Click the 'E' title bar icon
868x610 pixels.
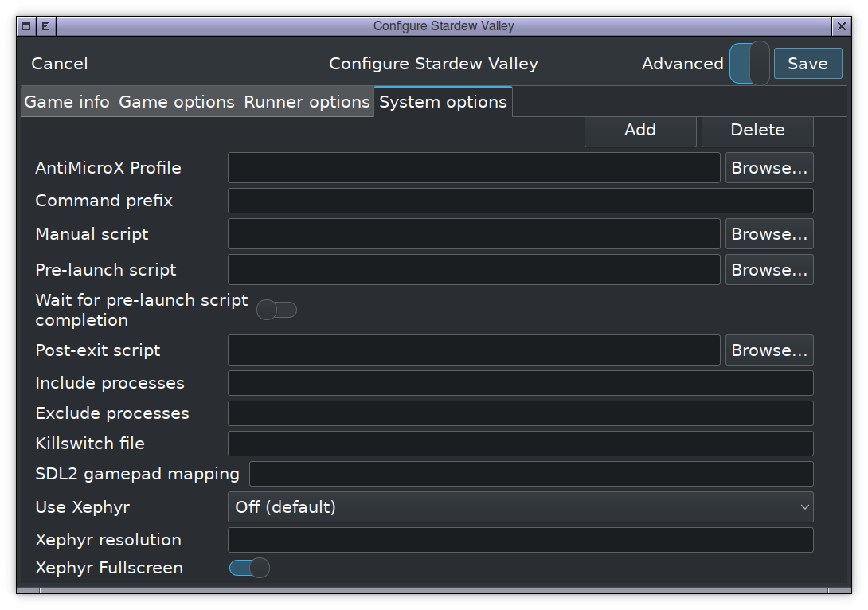click(45, 26)
